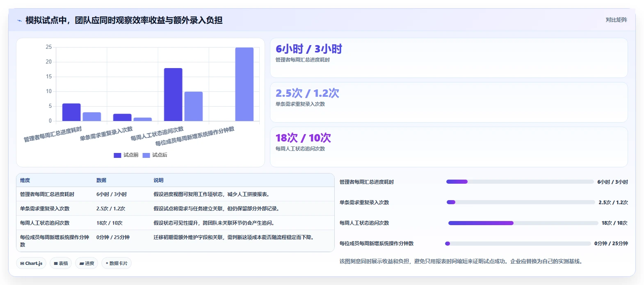Image resolution: width=644 pixels, height=285 pixels.
Task: Click the 6小时 / 3小时 stat card value
Action: (x=309, y=49)
